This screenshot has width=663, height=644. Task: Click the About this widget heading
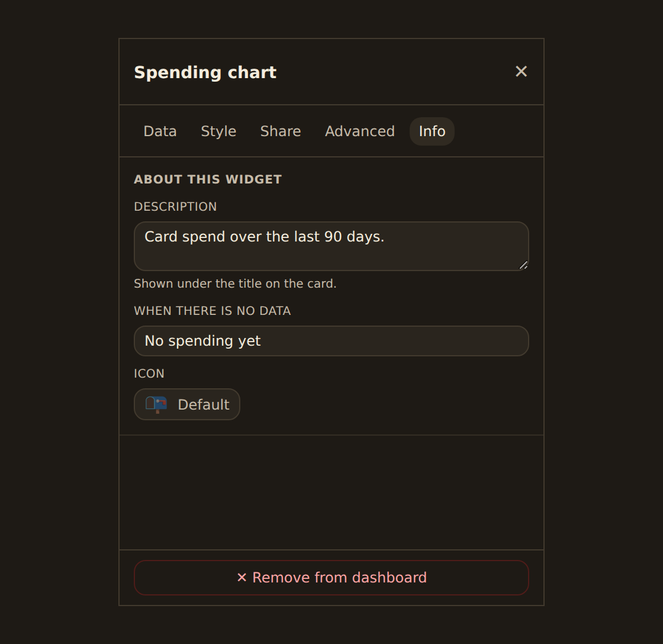(208, 179)
